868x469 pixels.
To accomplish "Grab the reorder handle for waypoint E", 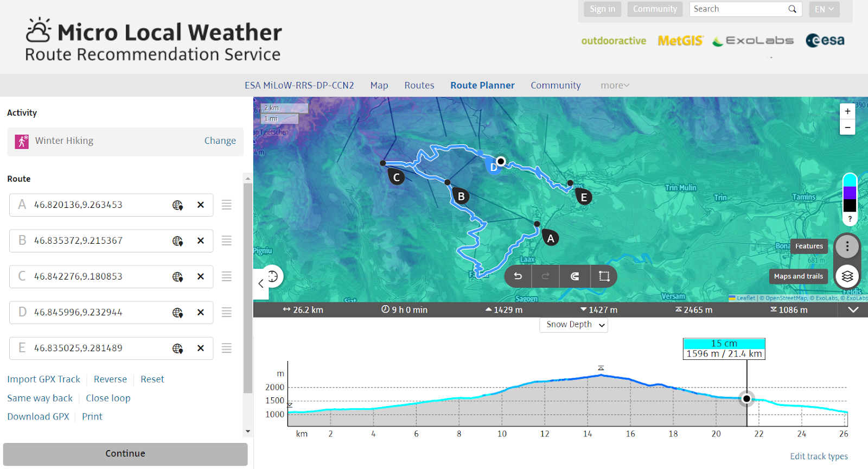I will [227, 348].
